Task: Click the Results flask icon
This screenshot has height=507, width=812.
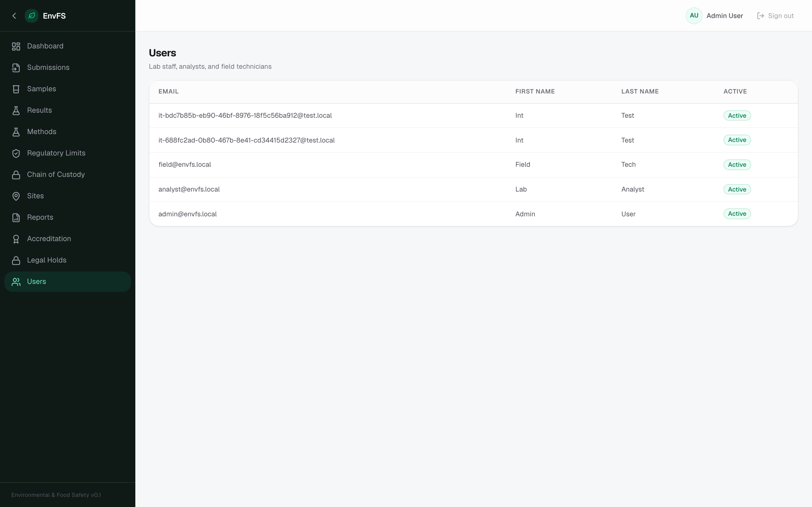Action: (16, 111)
